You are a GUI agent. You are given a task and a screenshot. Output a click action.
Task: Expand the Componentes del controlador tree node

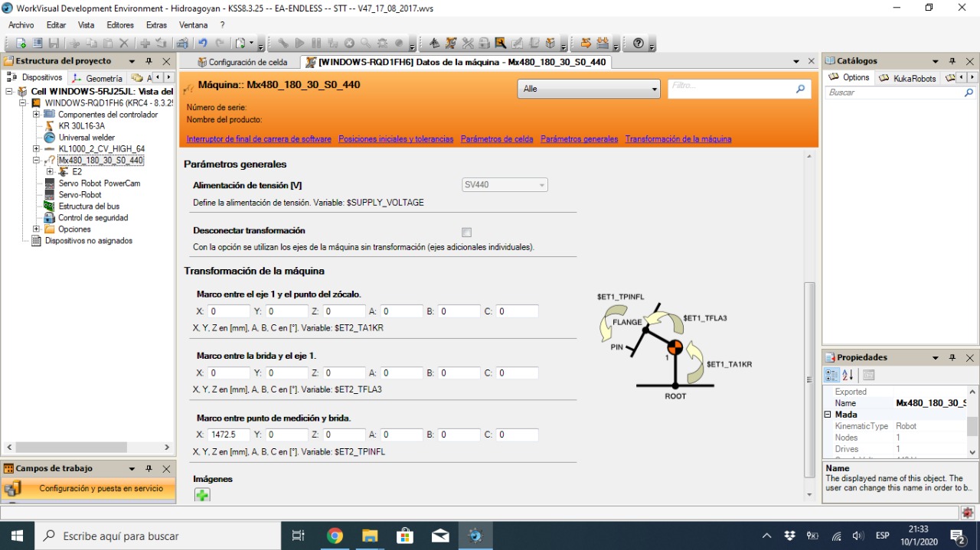36,115
